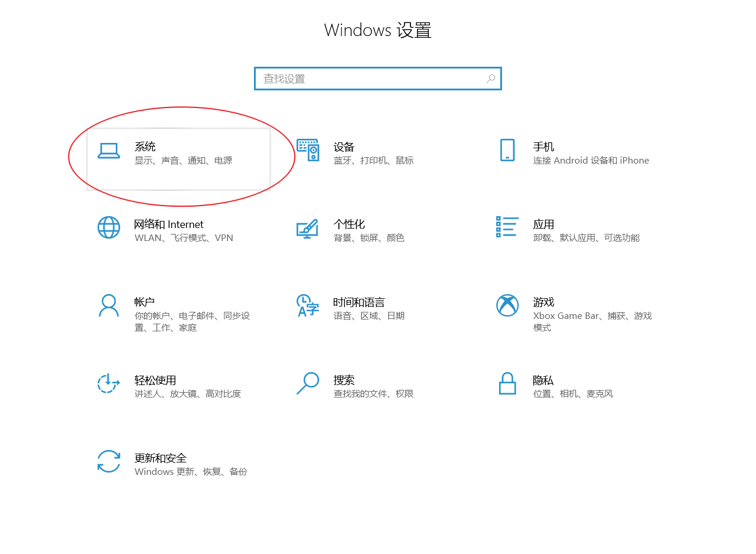The height and width of the screenshot is (554, 756).
Task: Click the text 查找我的文件、权限
Action: click(374, 394)
